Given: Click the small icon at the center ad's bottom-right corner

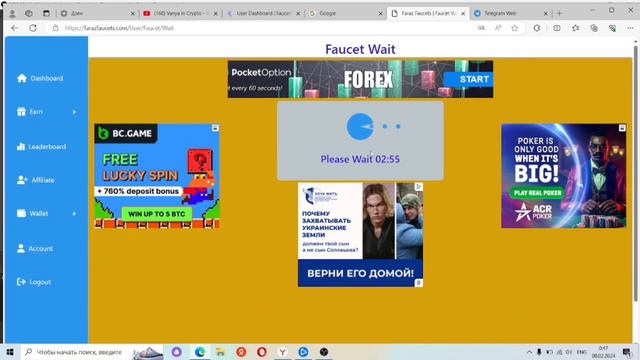Looking at the screenshot, I should tap(419, 283).
